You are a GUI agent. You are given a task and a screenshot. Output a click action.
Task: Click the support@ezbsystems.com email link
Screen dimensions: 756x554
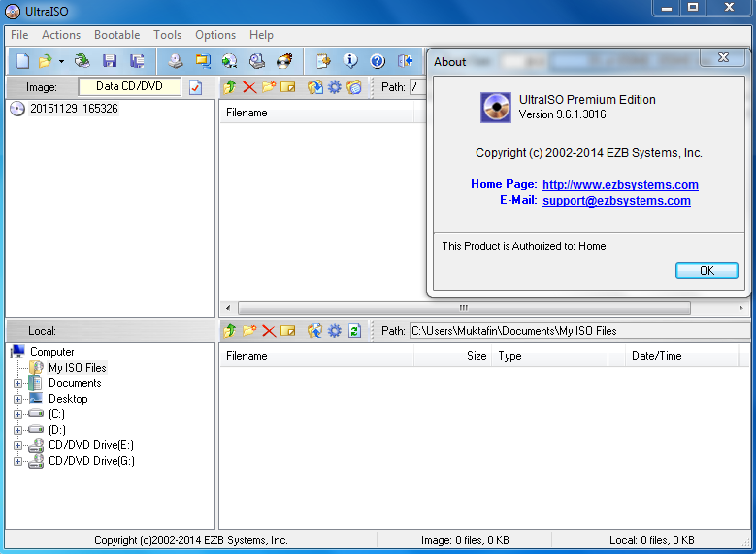616,200
